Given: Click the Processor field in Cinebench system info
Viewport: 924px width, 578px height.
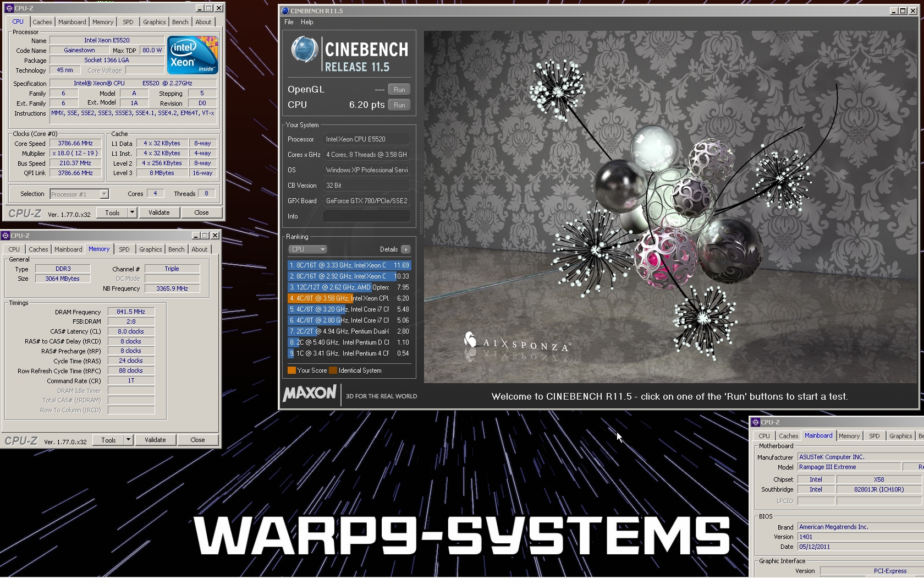Looking at the screenshot, I should [x=367, y=139].
